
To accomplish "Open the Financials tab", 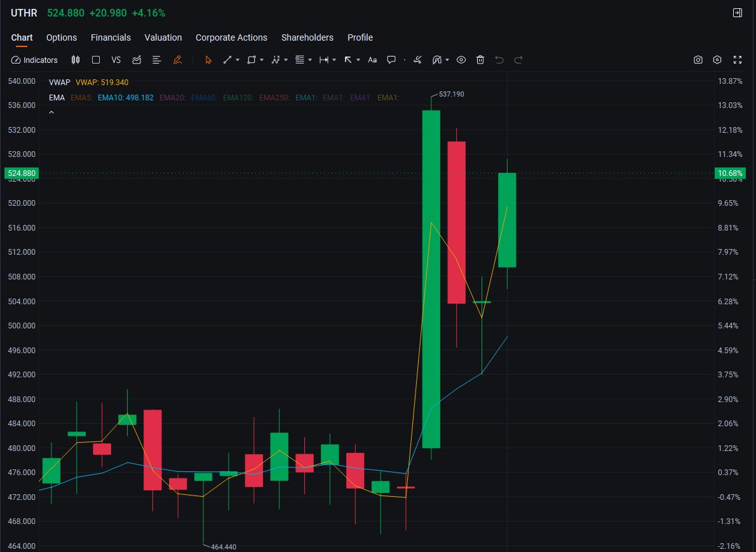I will coord(111,37).
